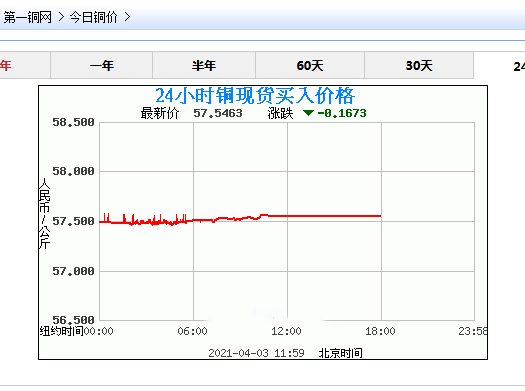Click the 57.000 y-axis label
Viewport: 525px width, 391px height.
73,271
